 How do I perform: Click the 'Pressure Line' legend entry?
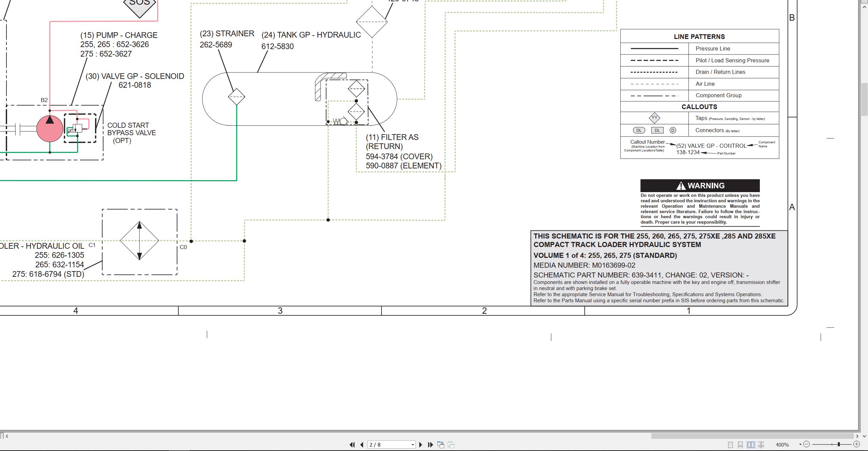713,48
